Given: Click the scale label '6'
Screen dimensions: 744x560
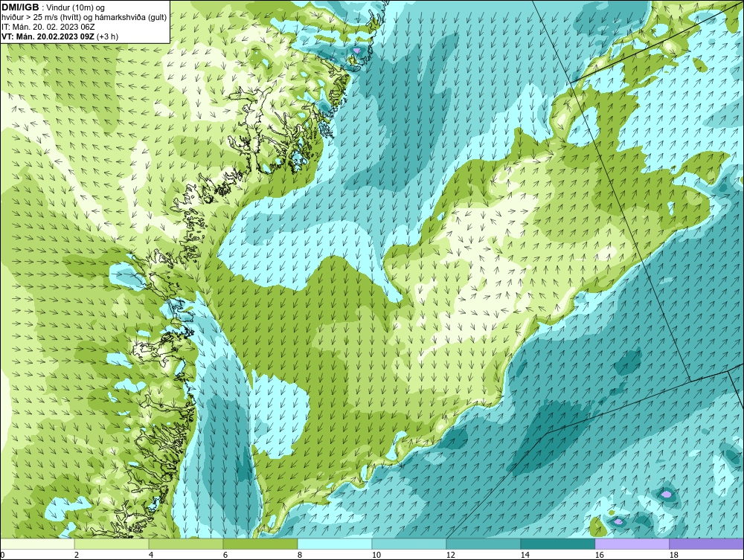Looking at the screenshot, I should [x=225, y=555].
